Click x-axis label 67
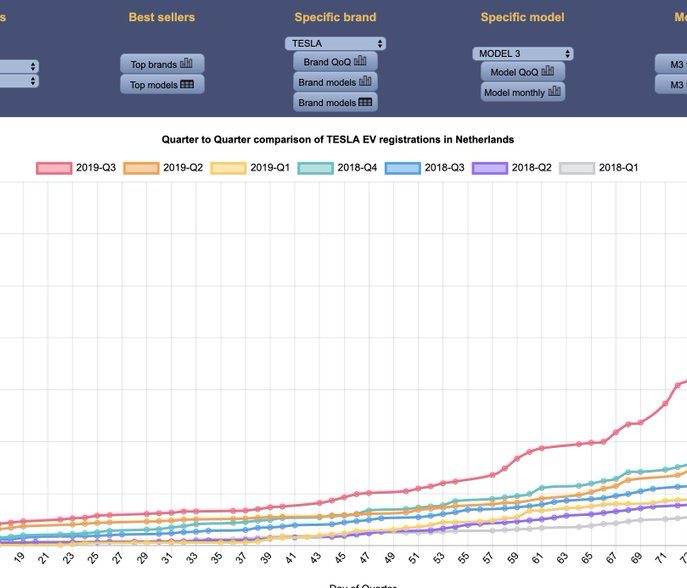The height and width of the screenshot is (588, 687). 611,558
